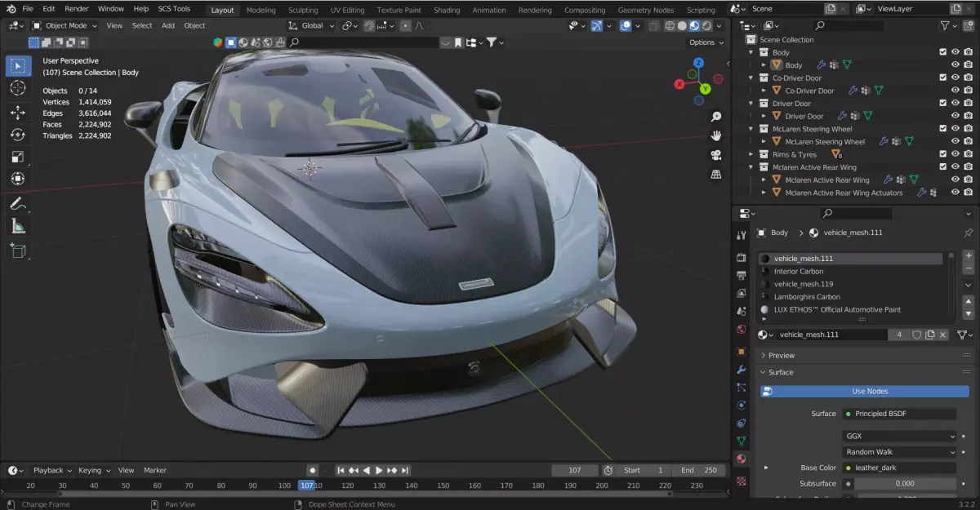980x510 pixels.
Task: Open the Texture properties tab
Action: [x=741, y=481]
